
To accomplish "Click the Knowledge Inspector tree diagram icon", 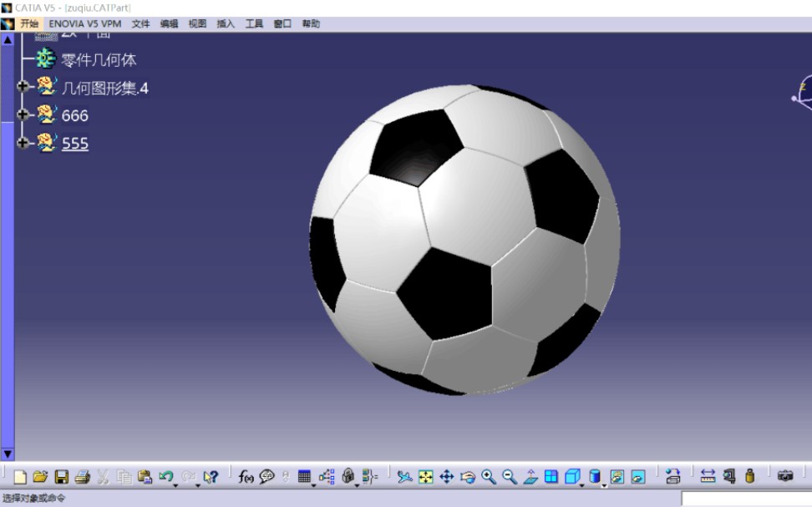I will point(327,476).
